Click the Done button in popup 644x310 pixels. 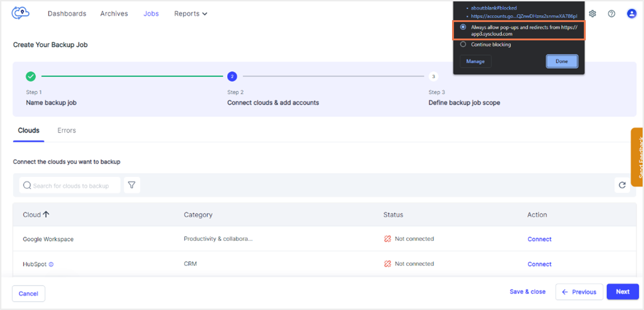pyautogui.click(x=562, y=61)
